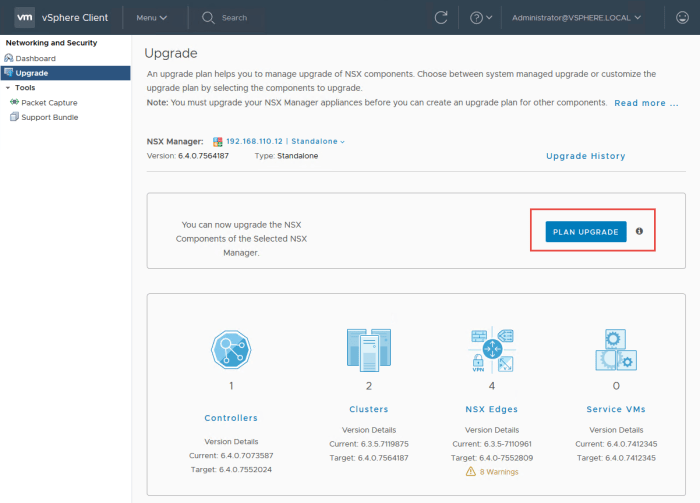Select Packet Capture in the sidebar
The height and width of the screenshot is (503, 700).
(49, 103)
